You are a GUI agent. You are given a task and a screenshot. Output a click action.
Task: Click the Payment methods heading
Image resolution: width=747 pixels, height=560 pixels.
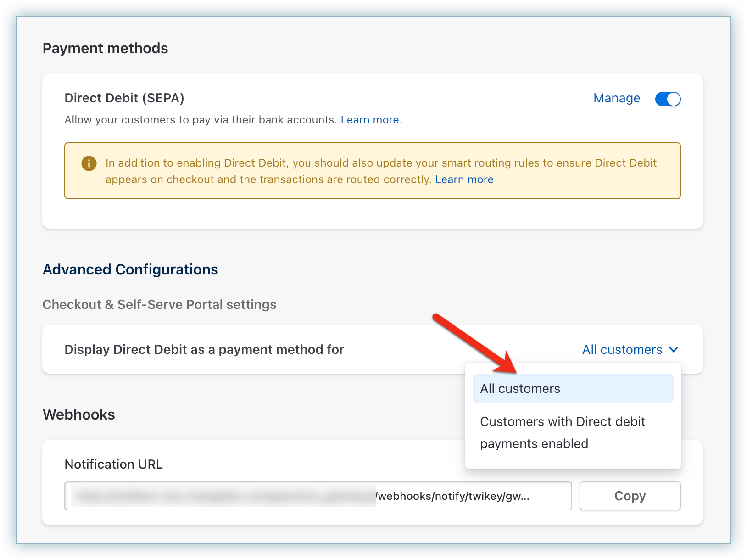105,48
